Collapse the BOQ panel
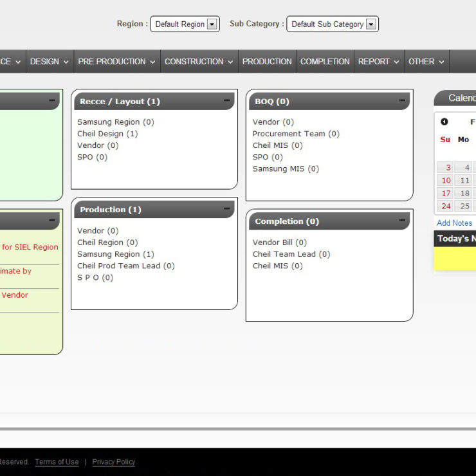Screen dimensions: 476x476 402,101
